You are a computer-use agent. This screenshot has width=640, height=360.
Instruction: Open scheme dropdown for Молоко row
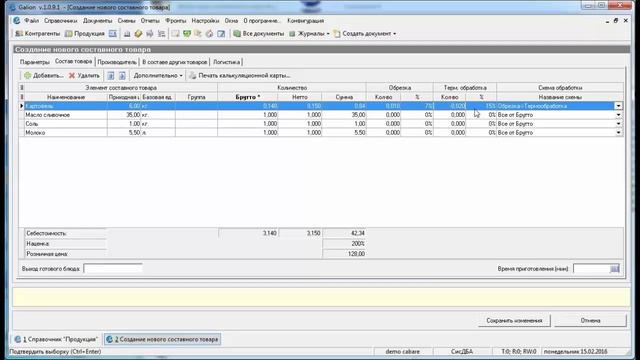coord(618,133)
